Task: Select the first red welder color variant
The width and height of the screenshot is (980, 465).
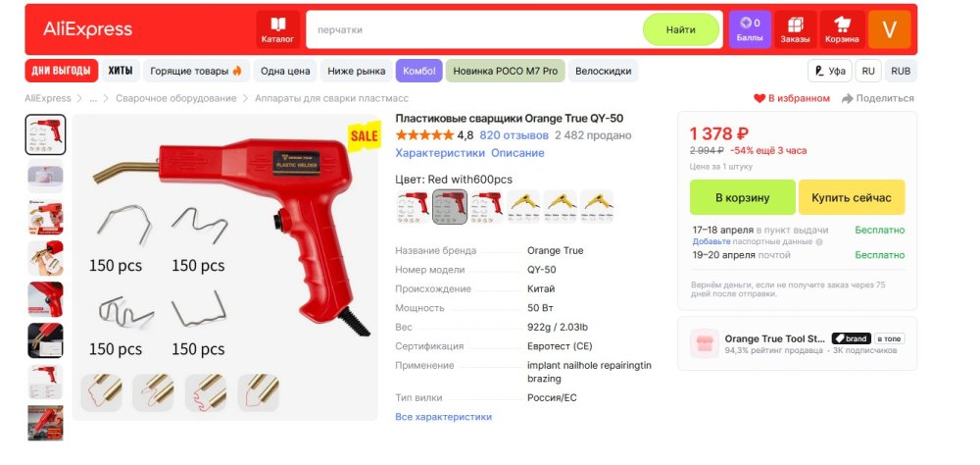Action: 414,207
